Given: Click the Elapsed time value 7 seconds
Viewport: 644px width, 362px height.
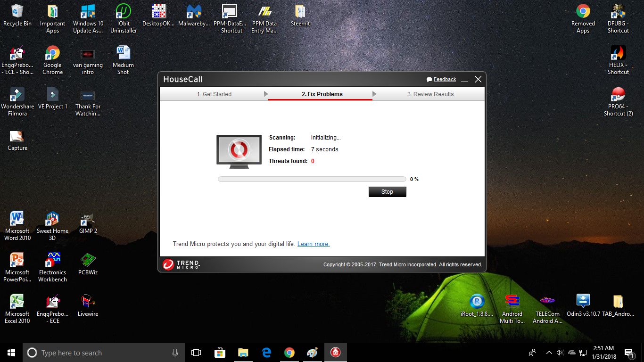Looking at the screenshot, I should click(x=324, y=149).
